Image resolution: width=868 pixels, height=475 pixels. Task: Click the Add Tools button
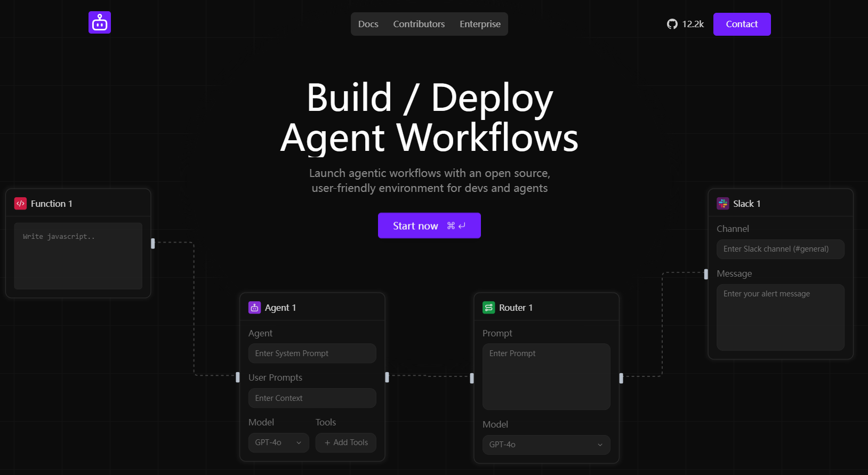point(346,442)
